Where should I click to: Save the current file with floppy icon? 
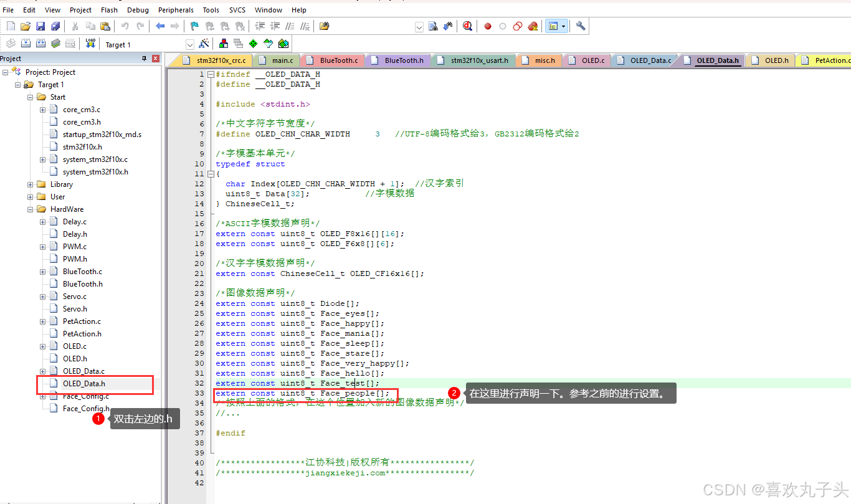pyautogui.click(x=40, y=26)
